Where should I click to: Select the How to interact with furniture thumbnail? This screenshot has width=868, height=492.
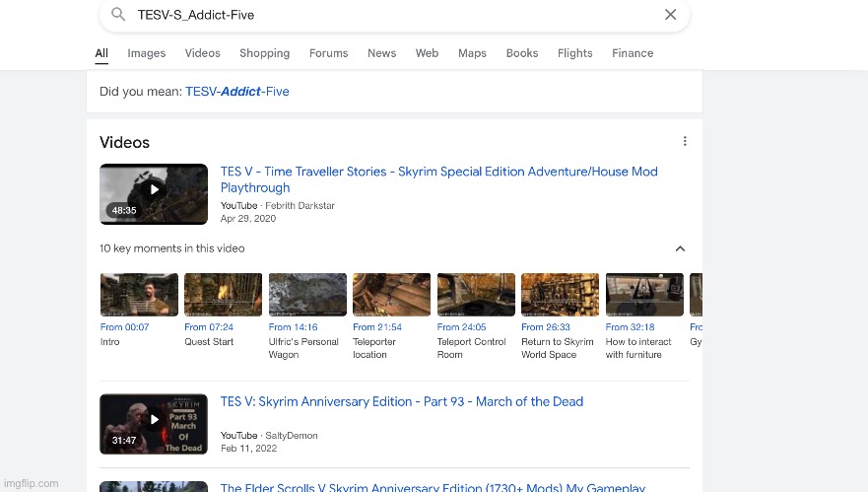[x=644, y=295]
